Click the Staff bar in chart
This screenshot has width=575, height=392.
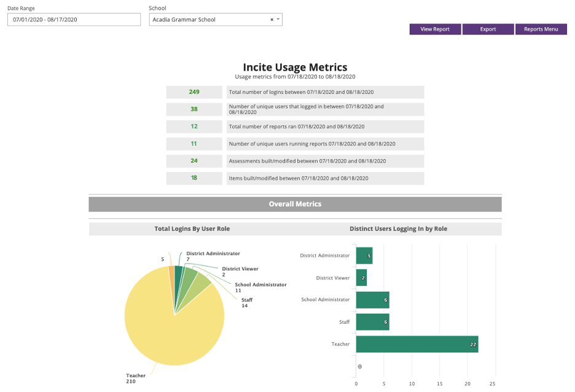pyautogui.click(x=372, y=322)
